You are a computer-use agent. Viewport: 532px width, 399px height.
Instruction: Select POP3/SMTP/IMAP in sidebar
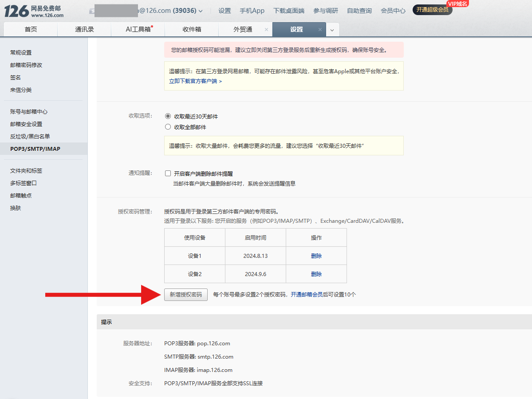[x=44, y=149]
